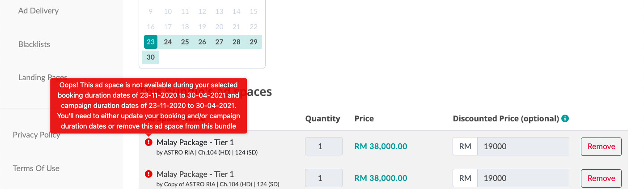Click error icon on ASTRO RIA row
This screenshot has height=189, width=644.
click(x=148, y=142)
